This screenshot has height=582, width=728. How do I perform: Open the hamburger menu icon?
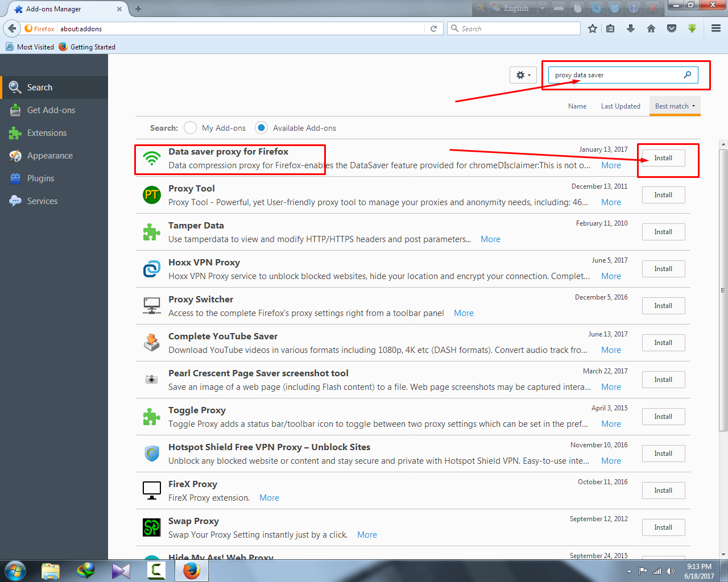[x=716, y=28]
